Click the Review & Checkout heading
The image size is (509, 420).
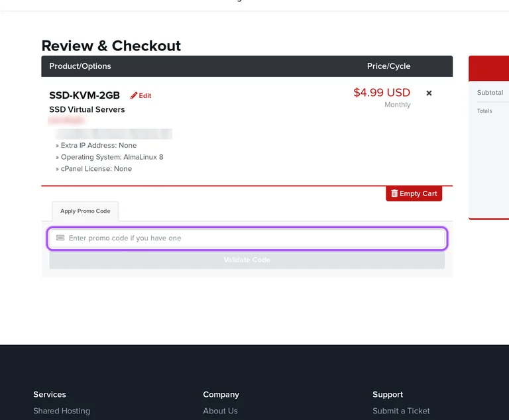coord(111,46)
